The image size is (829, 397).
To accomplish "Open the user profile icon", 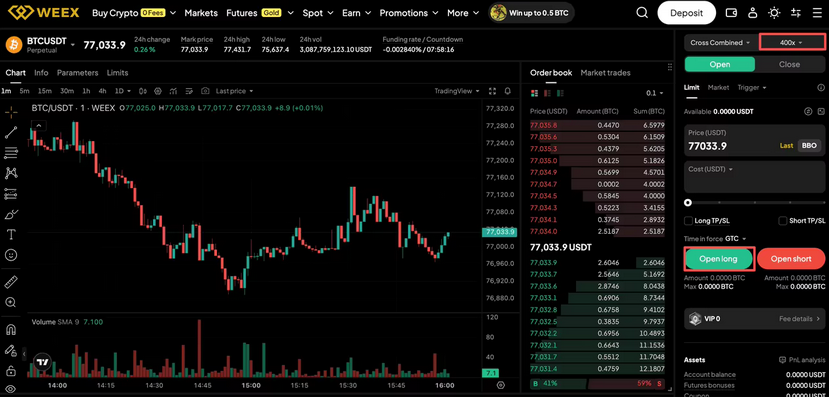I will (753, 13).
